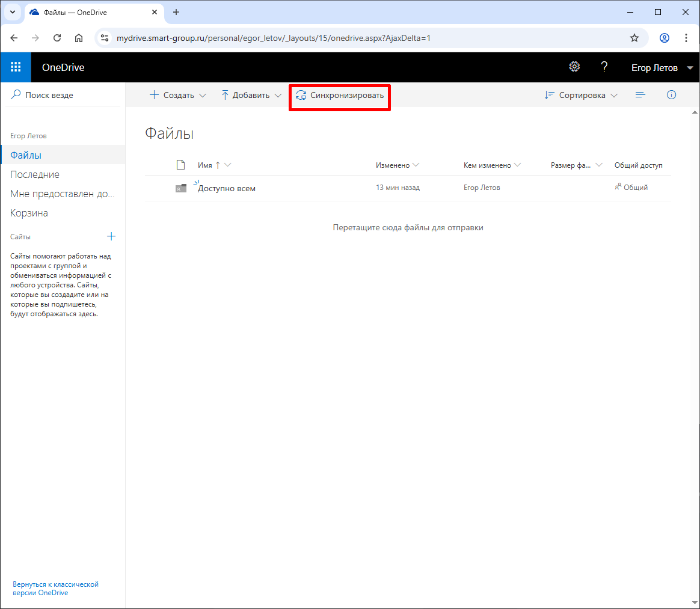The width and height of the screenshot is (700, 609).
Task: Expand the Создать dropdown menu
Action: point(178,95)
